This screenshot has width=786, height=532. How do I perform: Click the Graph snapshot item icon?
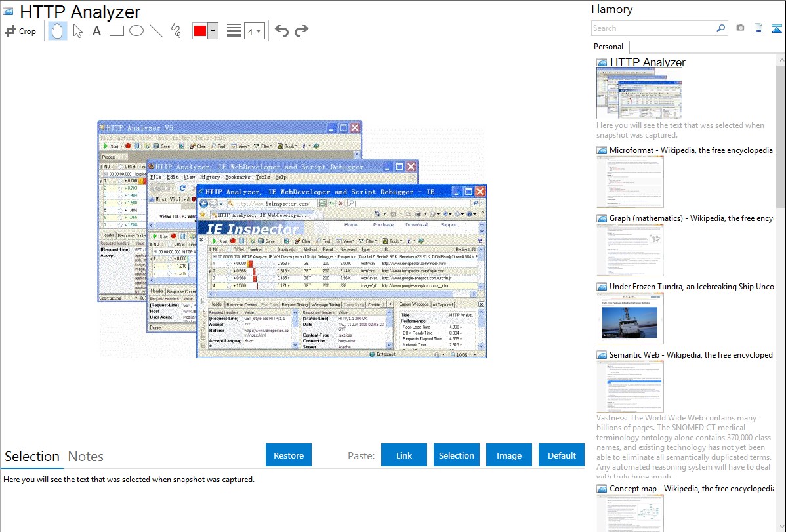pos(602,218)
